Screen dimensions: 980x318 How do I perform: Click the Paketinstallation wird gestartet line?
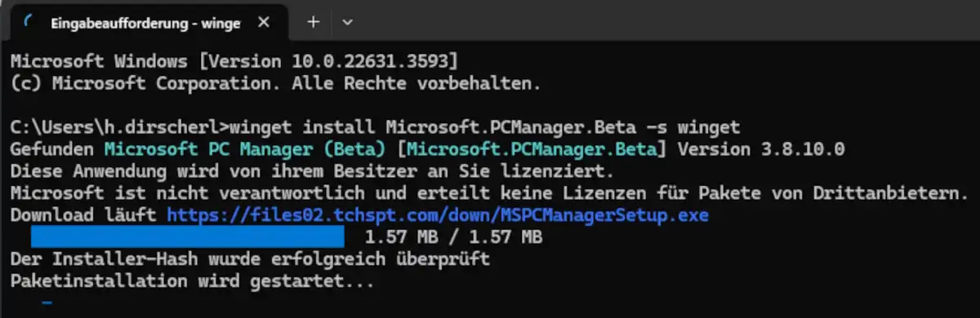point(193,281)
